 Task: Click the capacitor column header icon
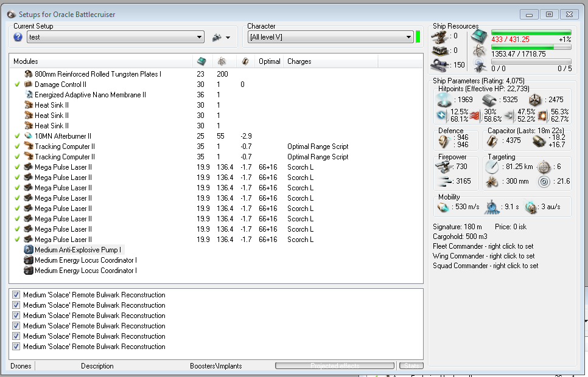(245, 61)
